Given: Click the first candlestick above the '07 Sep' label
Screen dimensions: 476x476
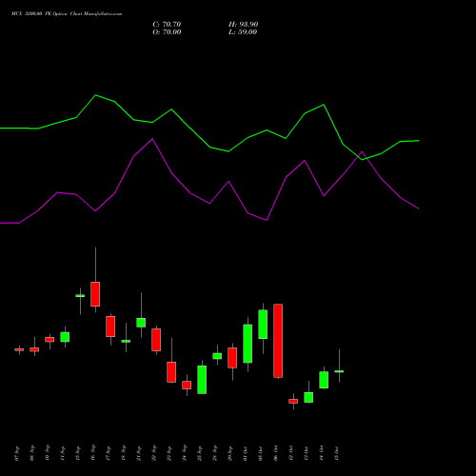Looking at the screenshot, I should (19, 349).
